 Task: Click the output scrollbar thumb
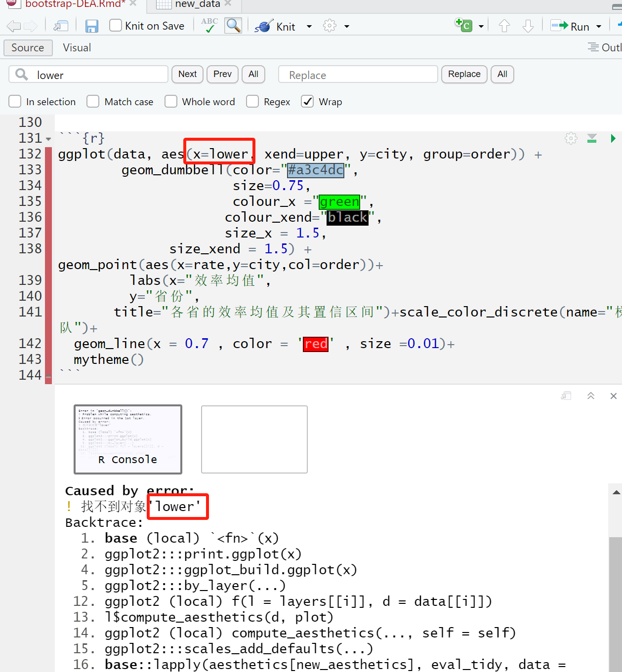(x=616, y=603)
